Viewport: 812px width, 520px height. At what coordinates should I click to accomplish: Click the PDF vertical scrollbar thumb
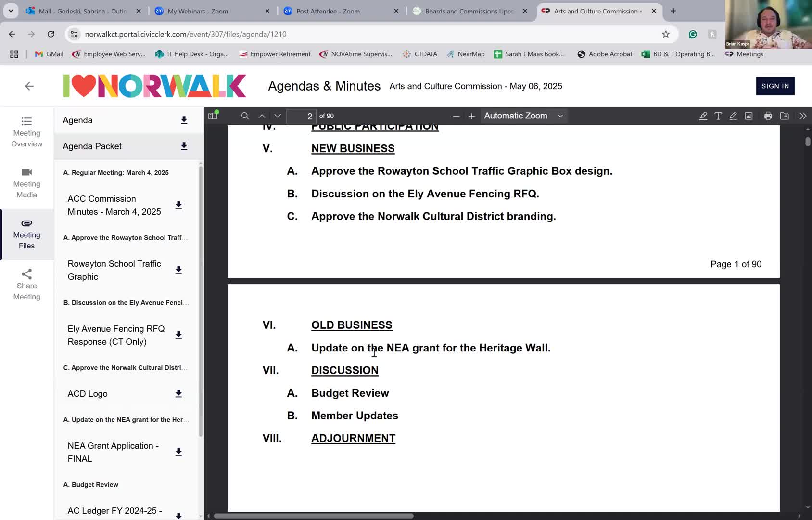pyautogui.click(x=807, y=142)
